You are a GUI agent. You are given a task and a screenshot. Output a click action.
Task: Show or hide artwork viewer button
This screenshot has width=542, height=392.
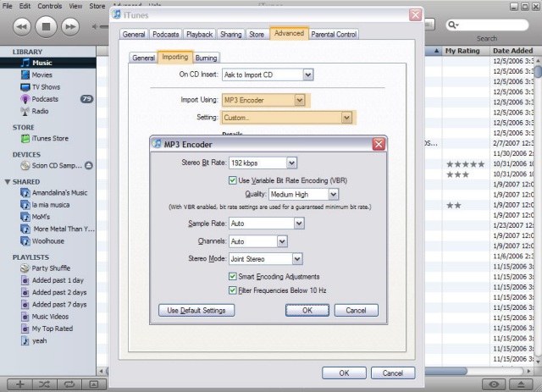(x=94, y=384)
